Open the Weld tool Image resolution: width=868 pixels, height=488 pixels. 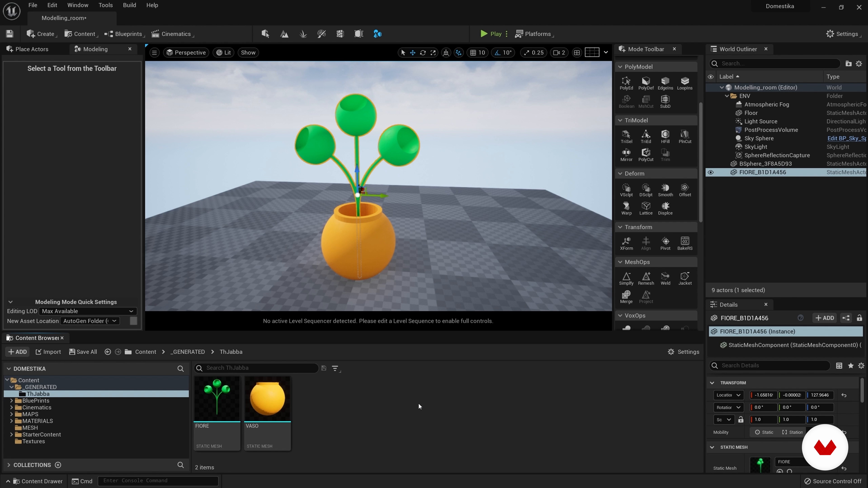coord(665,279)
